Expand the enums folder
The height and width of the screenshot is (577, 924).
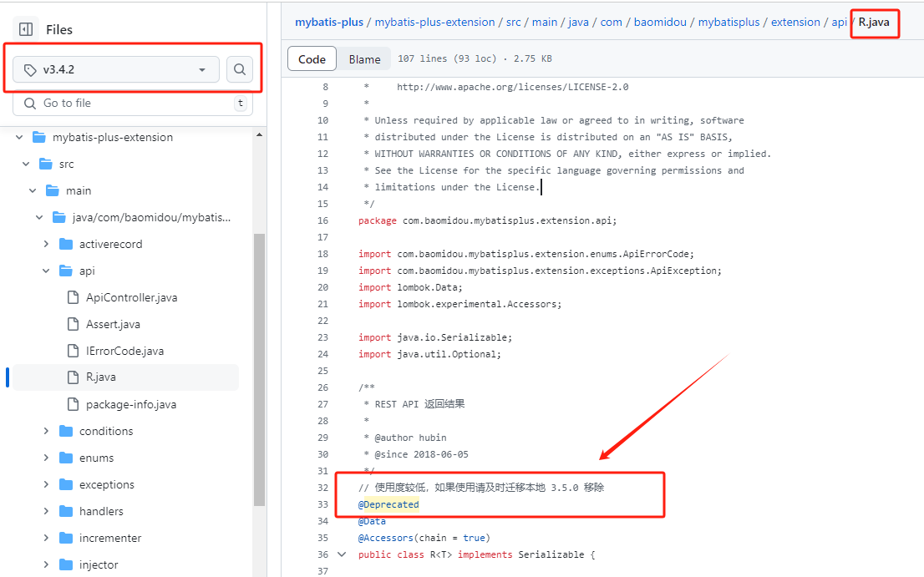(x=46, y=458)
